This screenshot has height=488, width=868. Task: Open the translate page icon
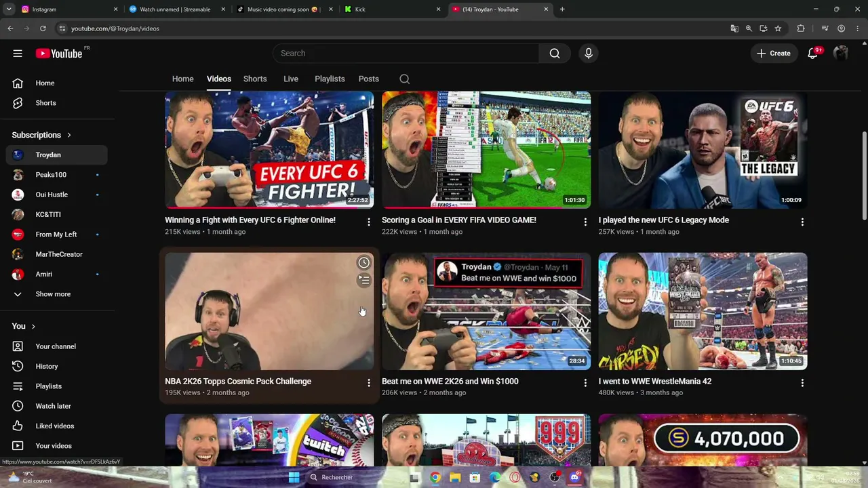tap(734, 28)
